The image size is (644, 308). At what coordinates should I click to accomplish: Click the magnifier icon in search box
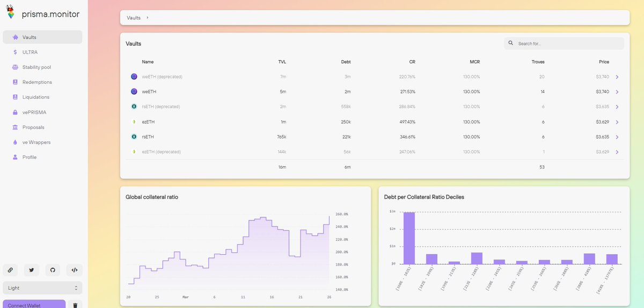click(511, 43)
